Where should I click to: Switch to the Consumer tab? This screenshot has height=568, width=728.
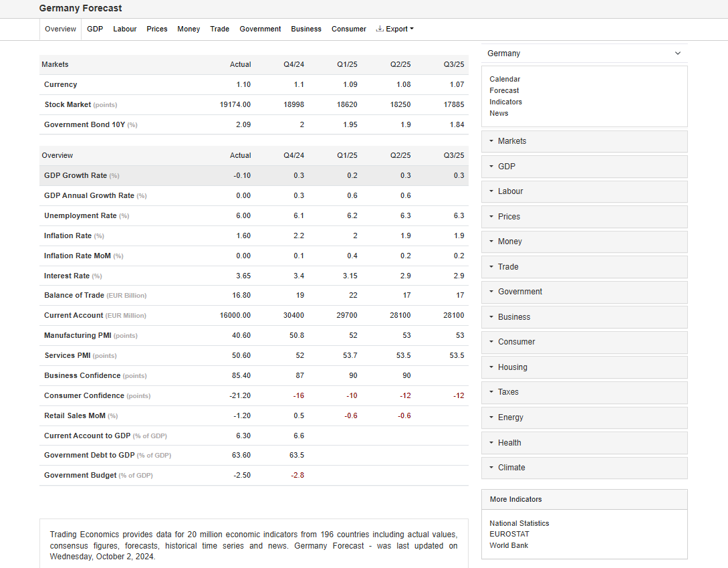pos(349,29)
